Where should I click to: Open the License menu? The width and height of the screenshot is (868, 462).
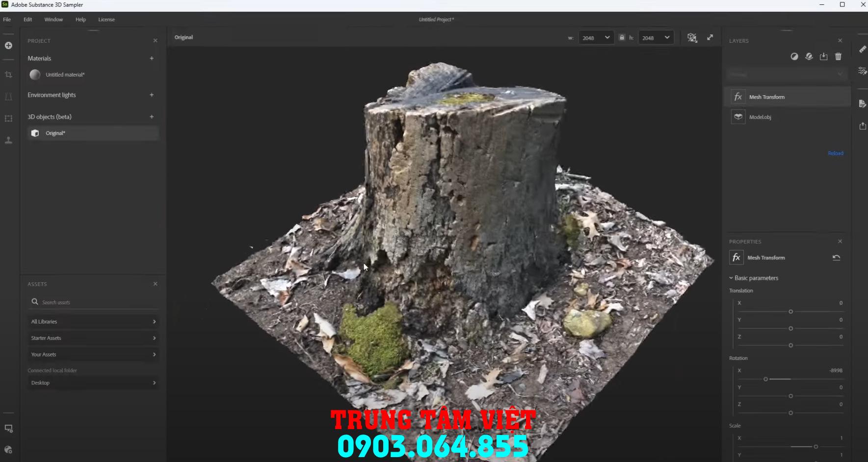[106, 20]
